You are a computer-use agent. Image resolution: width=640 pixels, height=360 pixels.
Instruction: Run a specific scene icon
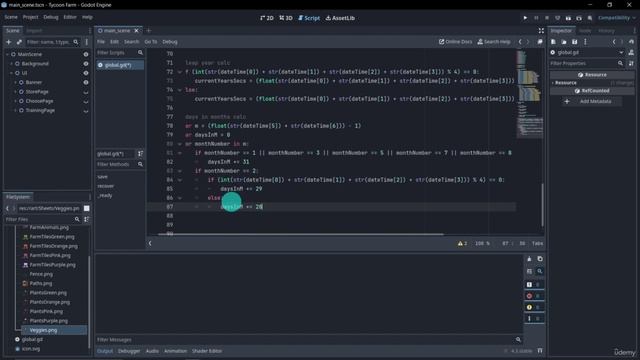click(x=579, y=18)
